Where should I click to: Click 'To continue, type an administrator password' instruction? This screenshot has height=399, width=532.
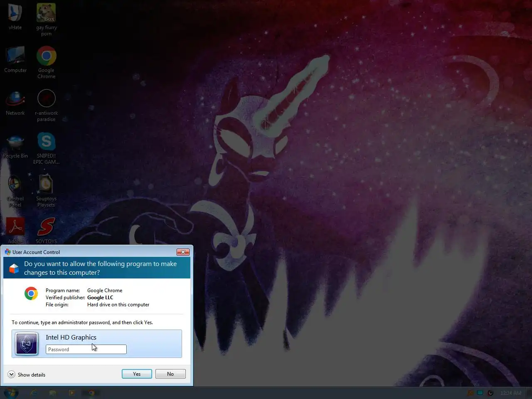(x=82, y=323)
